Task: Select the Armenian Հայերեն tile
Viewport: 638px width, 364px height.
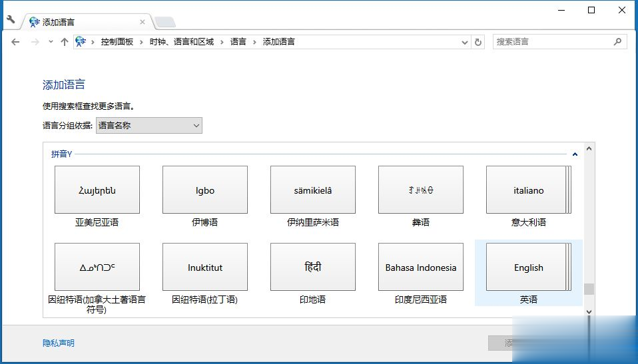Action: click(97, 190)
